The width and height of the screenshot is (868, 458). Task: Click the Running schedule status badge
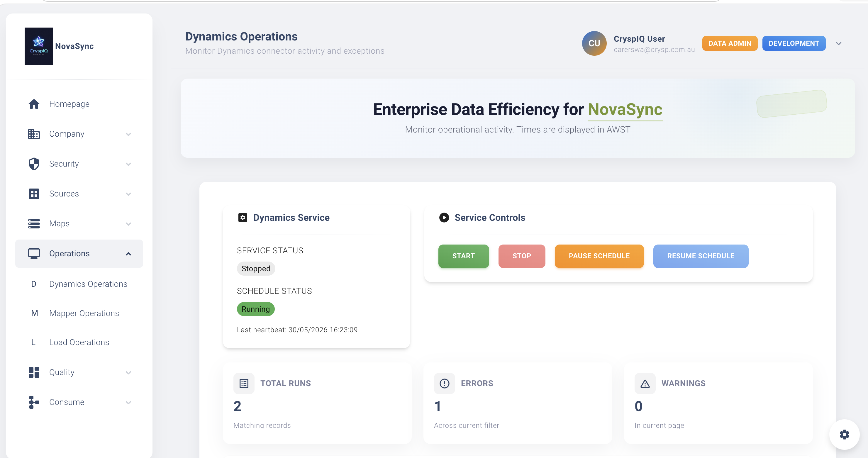pyautogui.click(x=256, y=309)
